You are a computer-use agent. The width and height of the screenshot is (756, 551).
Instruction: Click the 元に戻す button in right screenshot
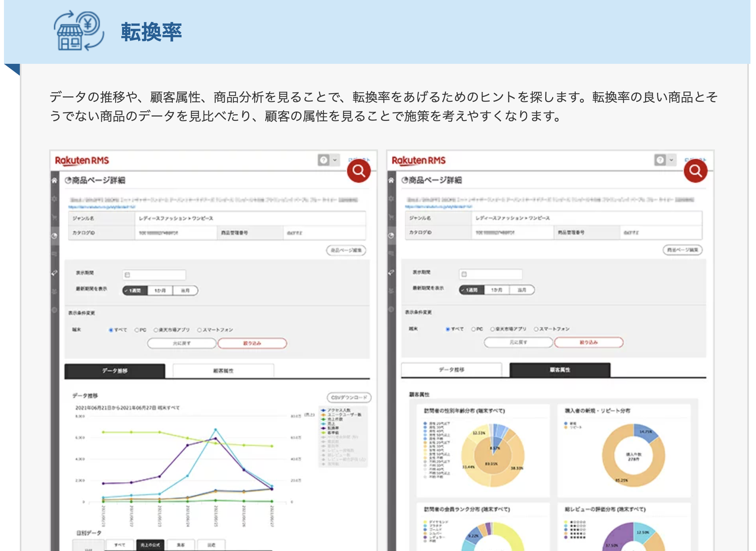(518, 342)
